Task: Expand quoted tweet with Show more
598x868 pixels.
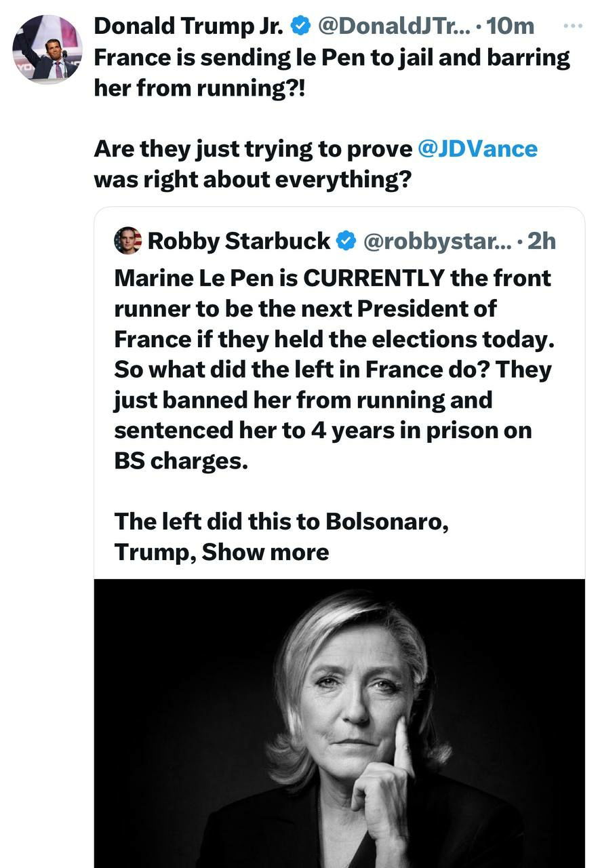Action: [265, 552]
